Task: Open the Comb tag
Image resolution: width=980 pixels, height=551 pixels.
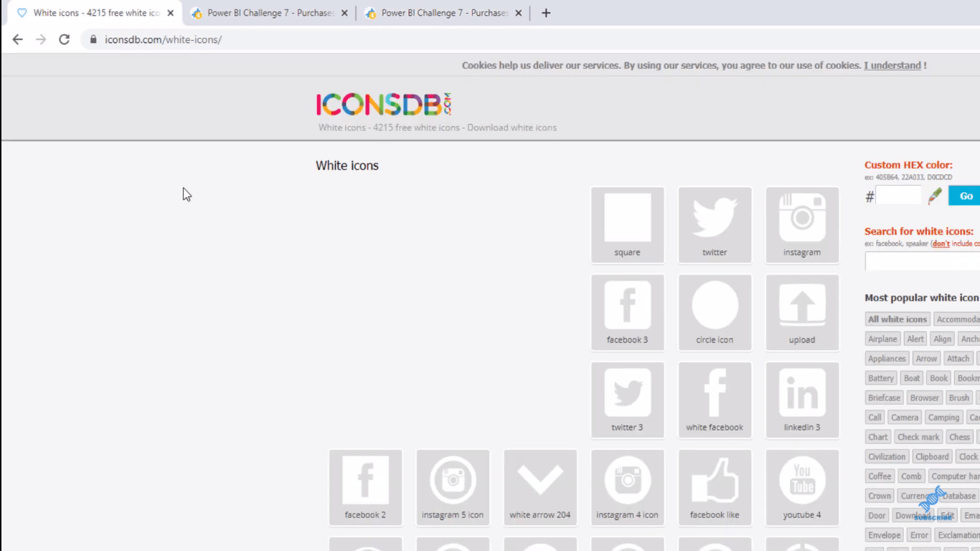Action: click(x=912, y=476)
